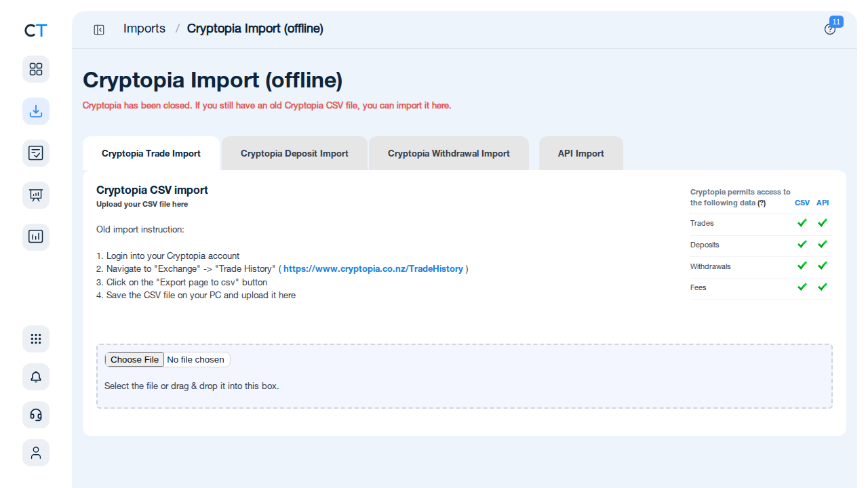Click the API column header
868x488 pixels.
click(823, 203)
